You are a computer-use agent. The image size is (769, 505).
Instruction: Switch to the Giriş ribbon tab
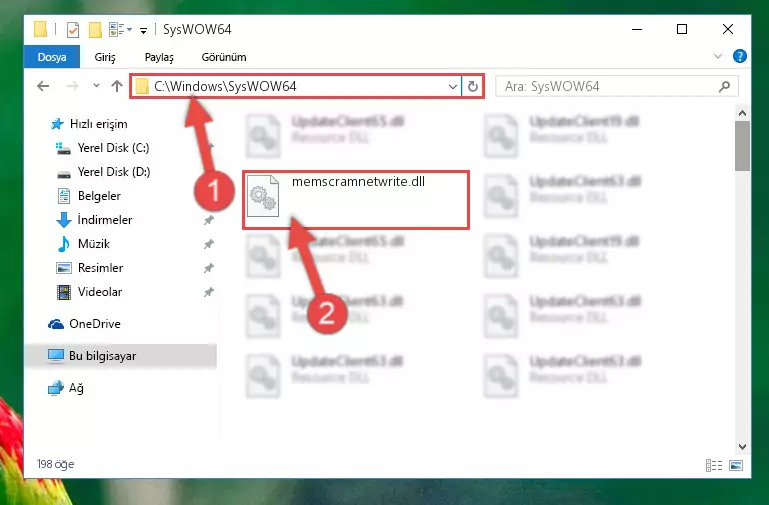coord(105,57)
